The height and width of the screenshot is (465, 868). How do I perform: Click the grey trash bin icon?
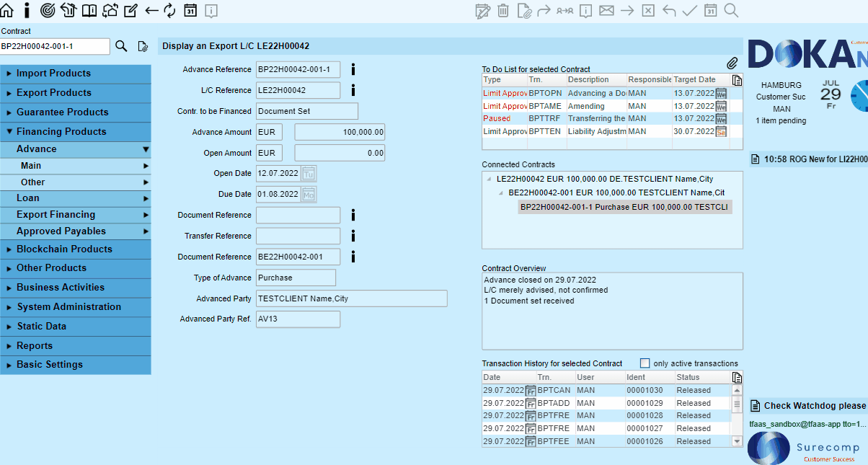click(x=503, y=10)
